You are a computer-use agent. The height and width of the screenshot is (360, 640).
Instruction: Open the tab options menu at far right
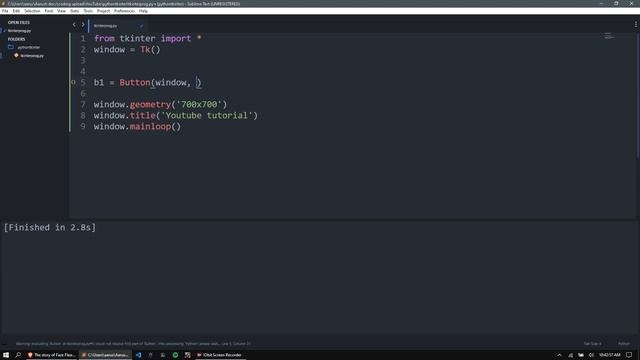pos(636,24)
